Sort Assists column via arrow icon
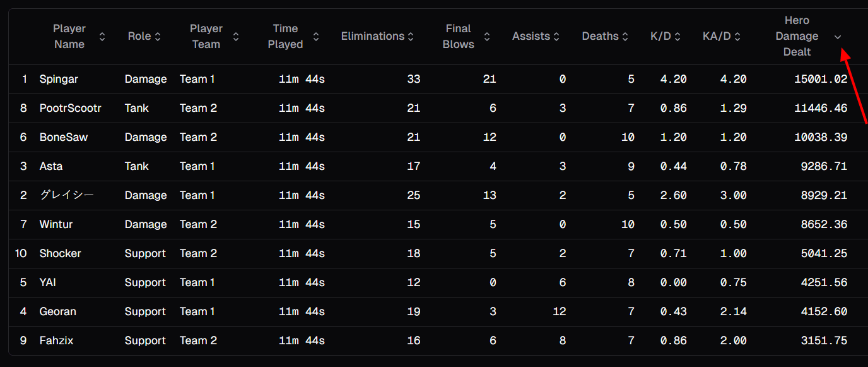This screenshot has width=868, height=367. (x=556, y=37)
